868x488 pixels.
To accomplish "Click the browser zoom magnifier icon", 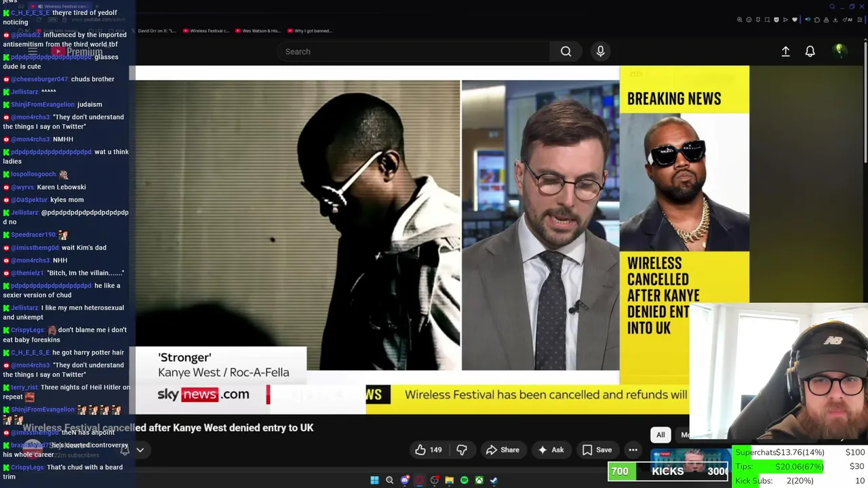I will 740,20.
